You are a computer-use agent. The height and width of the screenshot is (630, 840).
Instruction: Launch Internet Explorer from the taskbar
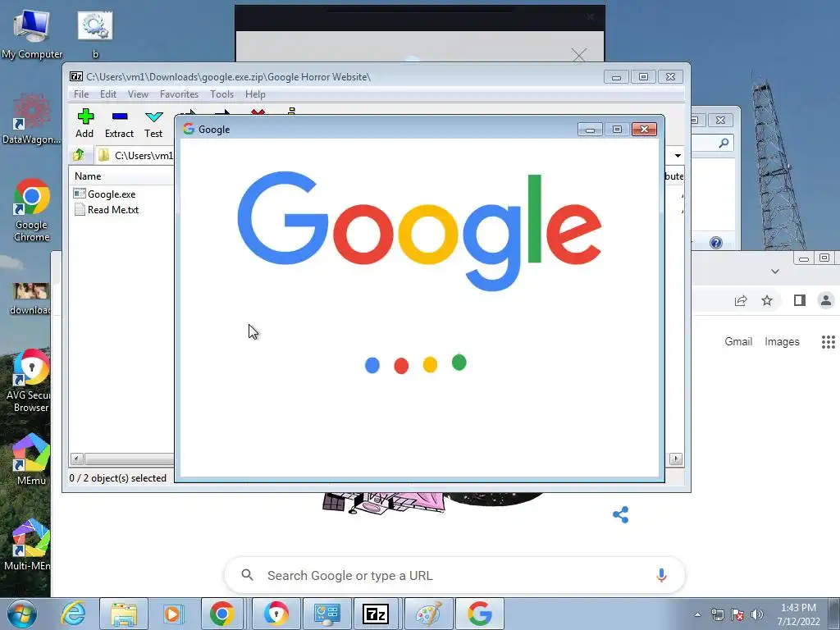click(x=73, y=614)
